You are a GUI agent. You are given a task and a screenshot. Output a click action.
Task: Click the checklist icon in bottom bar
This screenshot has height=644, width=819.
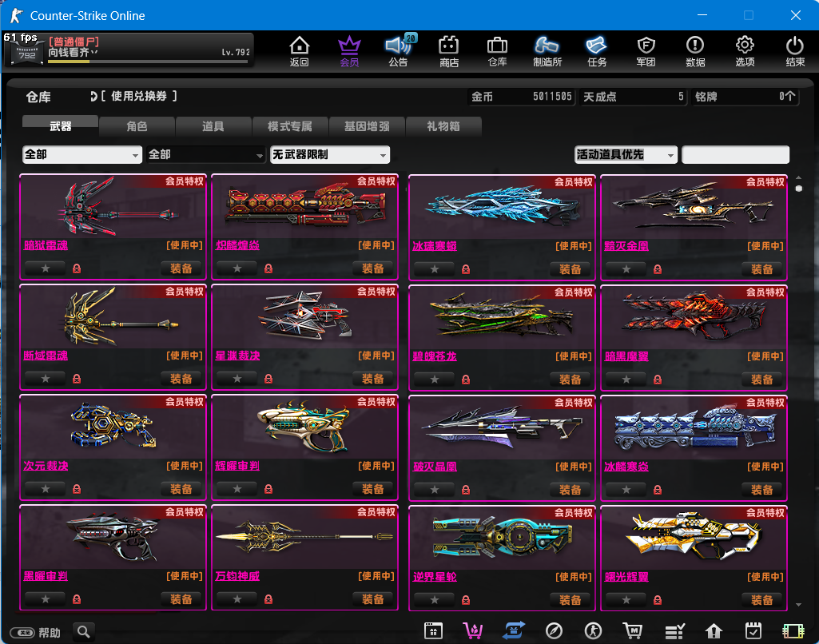pyautogui.click(x=674, y=631)
